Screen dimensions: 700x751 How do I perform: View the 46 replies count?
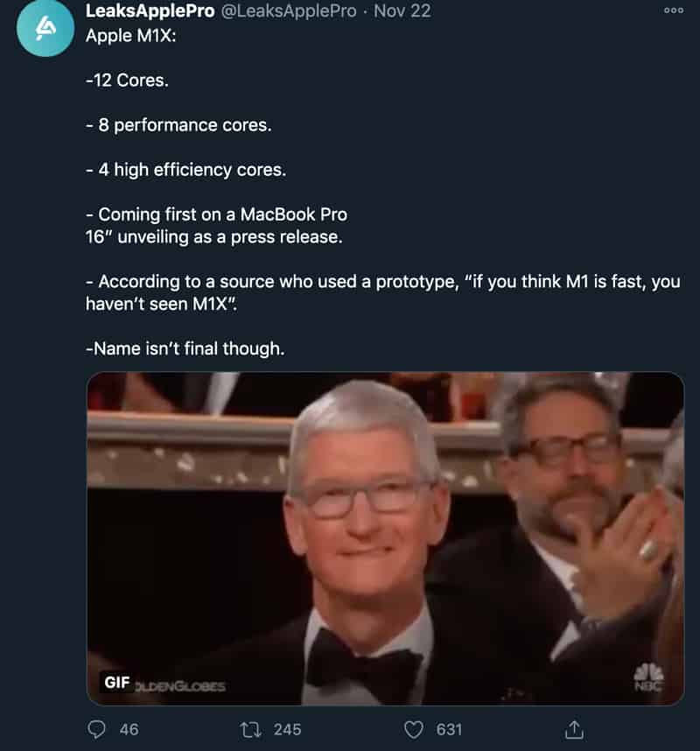129,729
